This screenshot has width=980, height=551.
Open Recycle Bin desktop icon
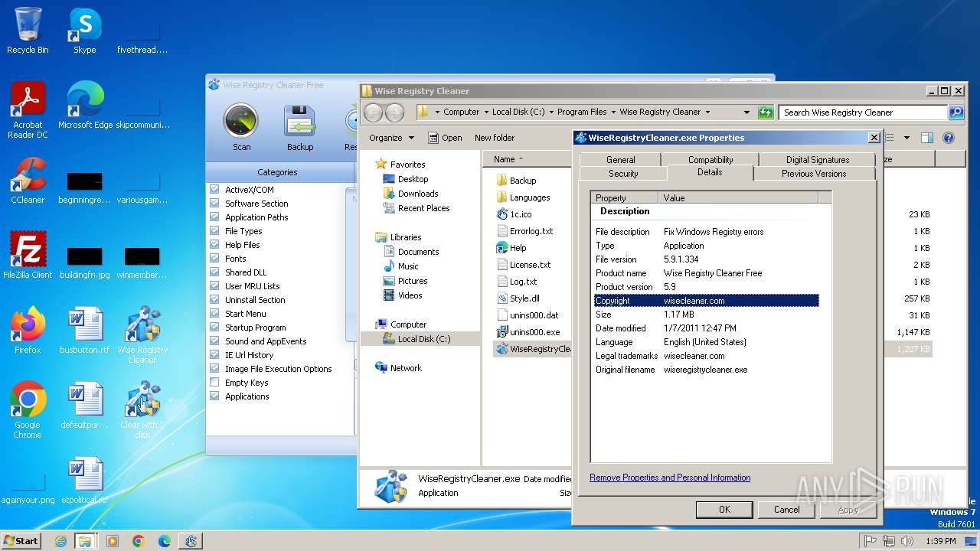coord(28,31)
